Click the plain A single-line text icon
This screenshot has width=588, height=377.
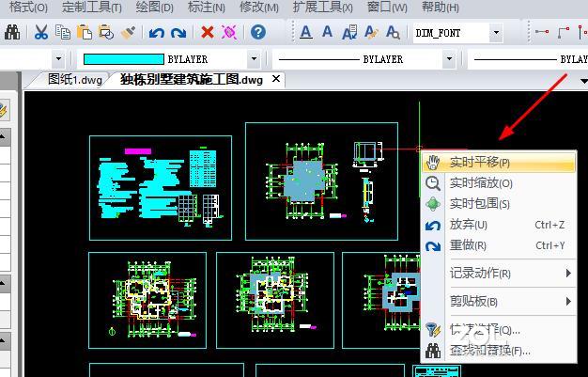pyautogui.click(x=328, y=32)
